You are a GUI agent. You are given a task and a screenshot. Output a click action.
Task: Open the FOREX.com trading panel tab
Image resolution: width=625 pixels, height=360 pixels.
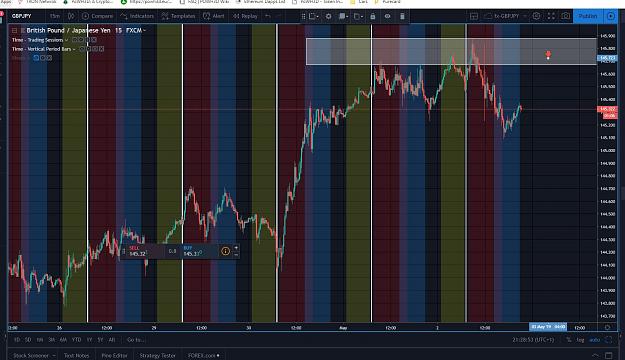(x=204, y=355)
